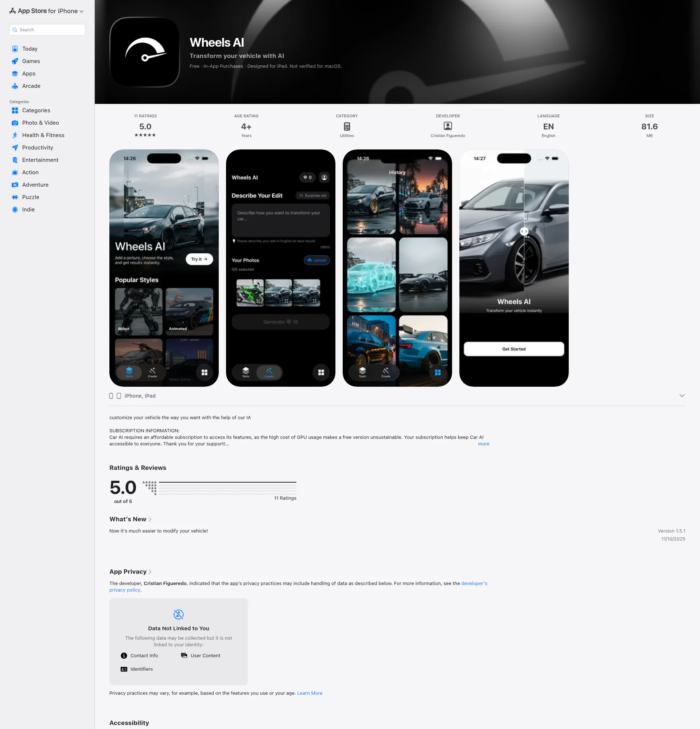Click the Wheels AI app icon
Screen dimensions: 700x729
(x=145, y=52)
